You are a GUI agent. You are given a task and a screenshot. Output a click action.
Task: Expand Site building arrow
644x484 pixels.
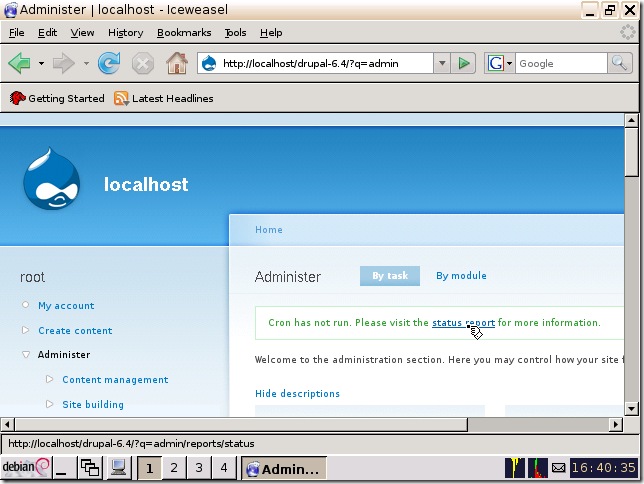pos(49,404)
